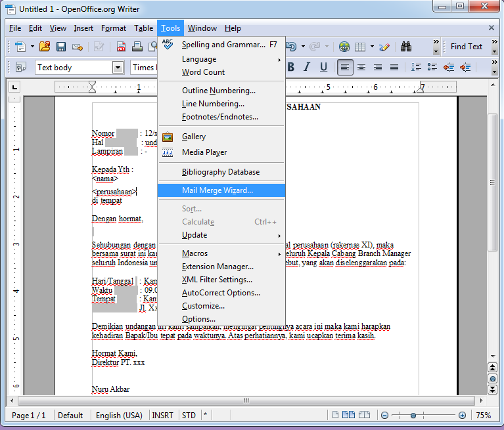Select two-page side-by-side view icon
The height and width of the screenshot is (430, 504).
coord(349,415)
